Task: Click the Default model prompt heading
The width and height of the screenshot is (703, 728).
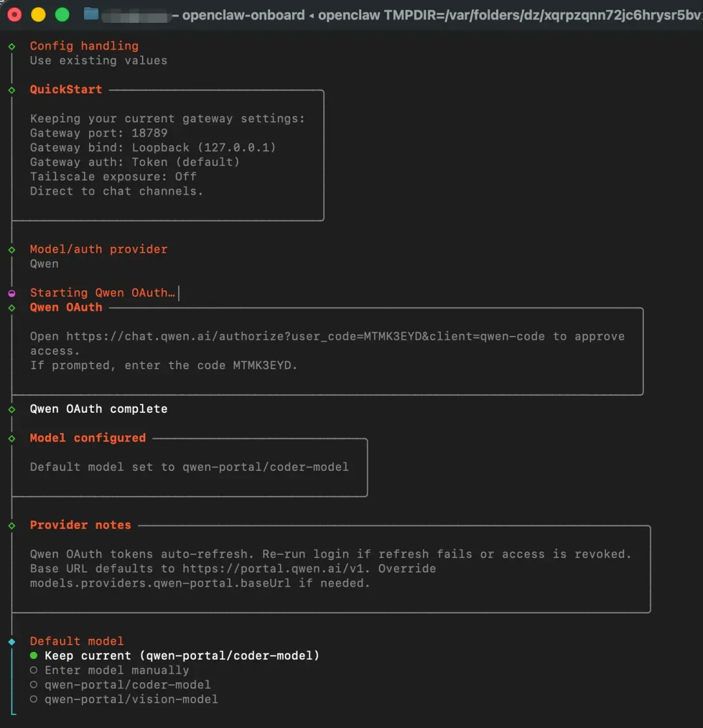Action: pos(77,641)
